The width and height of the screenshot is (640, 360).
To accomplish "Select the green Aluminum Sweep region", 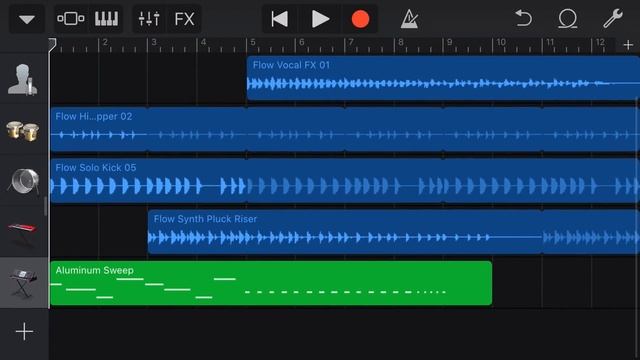I will [x=271, y=283].
